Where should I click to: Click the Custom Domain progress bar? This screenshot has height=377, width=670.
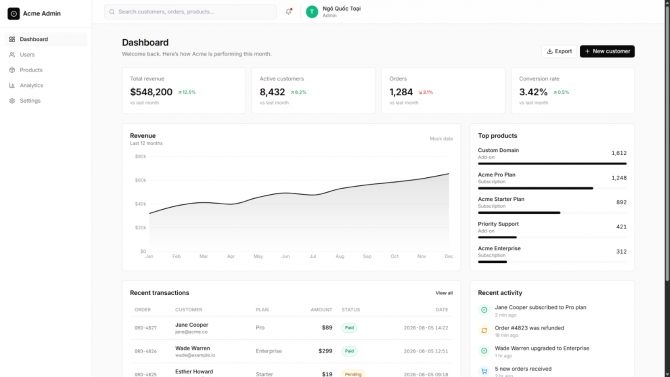pos(552,164)
